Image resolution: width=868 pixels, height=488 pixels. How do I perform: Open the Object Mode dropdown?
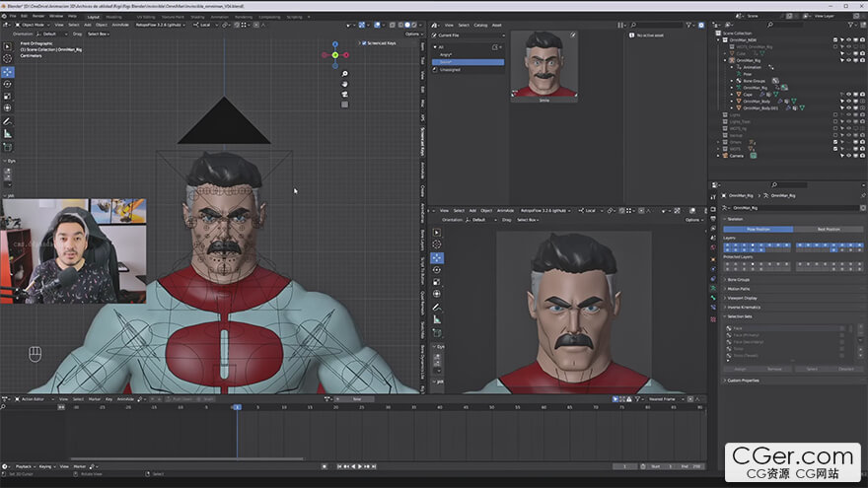[x=34, y=25]
